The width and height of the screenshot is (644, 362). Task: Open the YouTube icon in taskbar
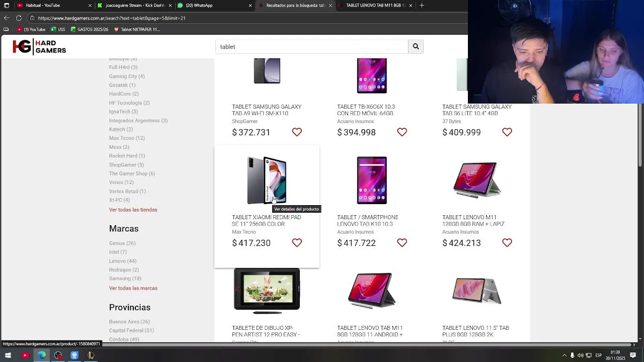[x=25, y=355]
